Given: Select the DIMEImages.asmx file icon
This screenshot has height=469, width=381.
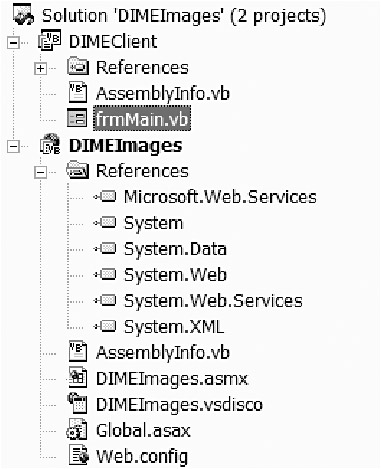Looking at the screenshot, I should 77,378.
